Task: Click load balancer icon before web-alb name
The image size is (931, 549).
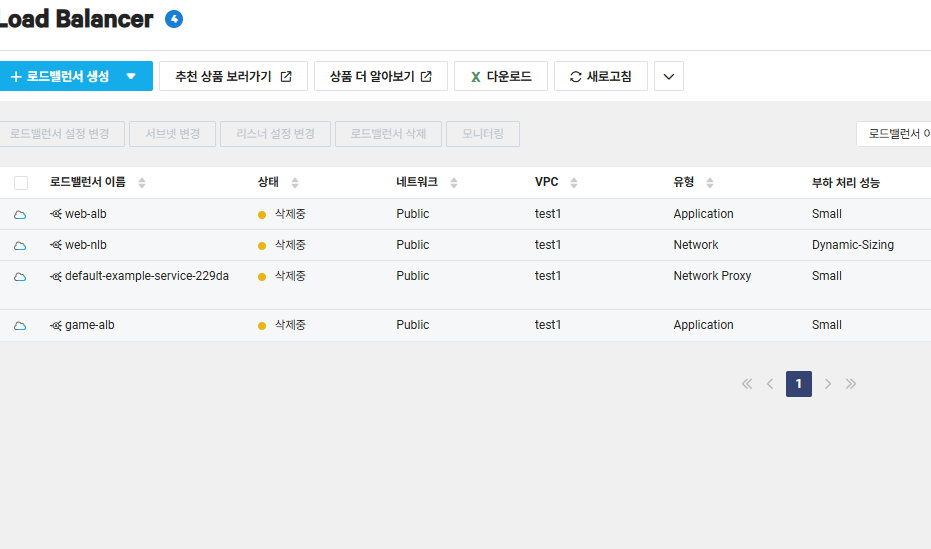Action: click(56, 214)
